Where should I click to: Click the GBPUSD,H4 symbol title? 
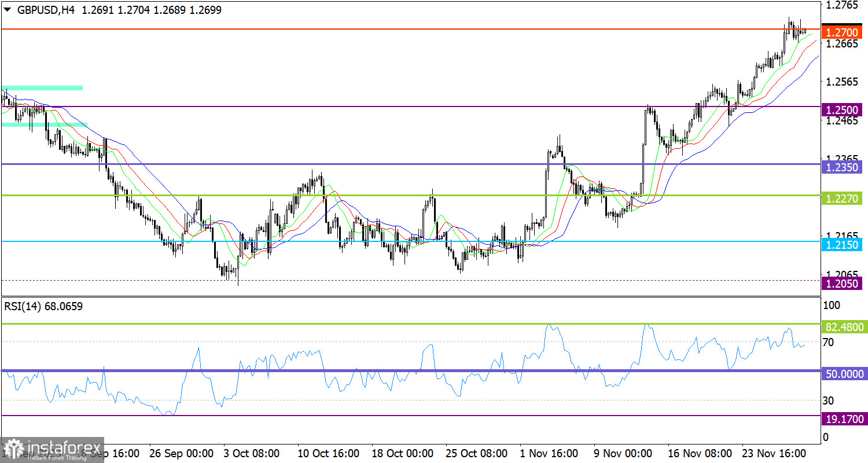click(x=45, y=10)
